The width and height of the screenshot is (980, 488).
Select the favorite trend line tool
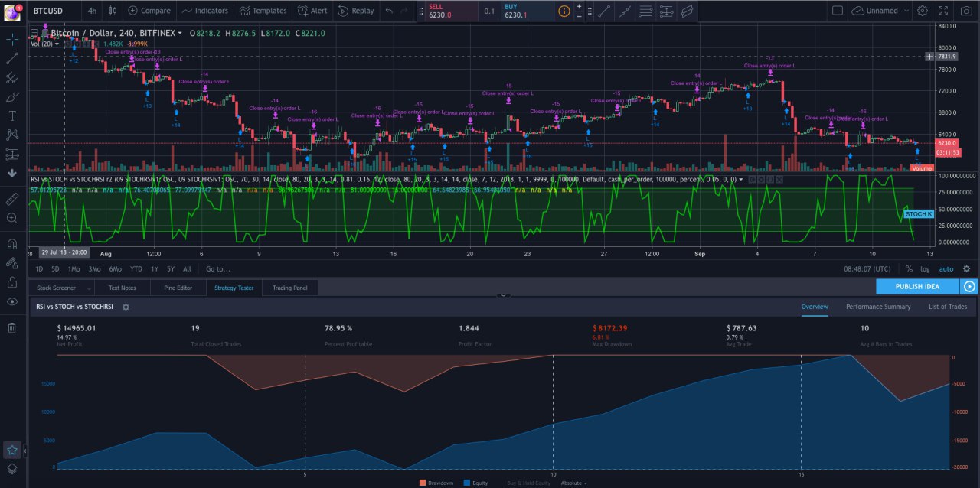tap(605, 11)
